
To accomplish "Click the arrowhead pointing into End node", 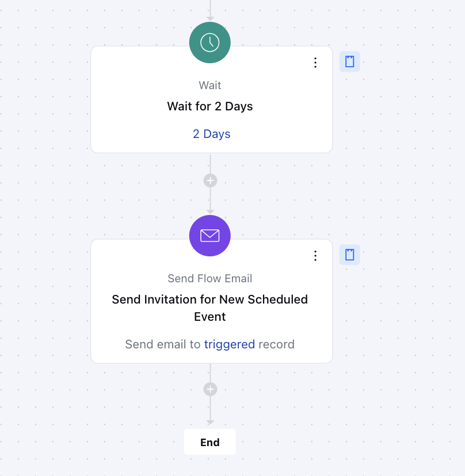I will tap(210, 423).
